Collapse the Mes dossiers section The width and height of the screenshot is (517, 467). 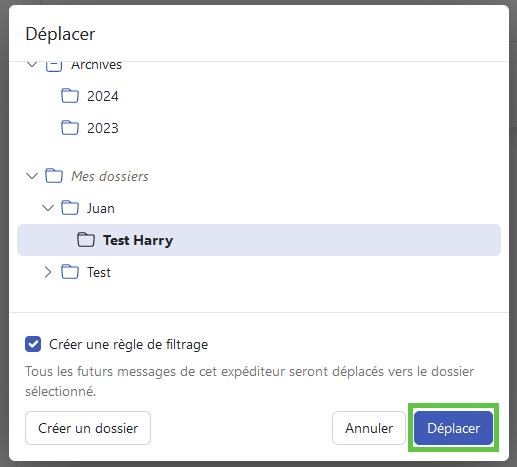32,176
